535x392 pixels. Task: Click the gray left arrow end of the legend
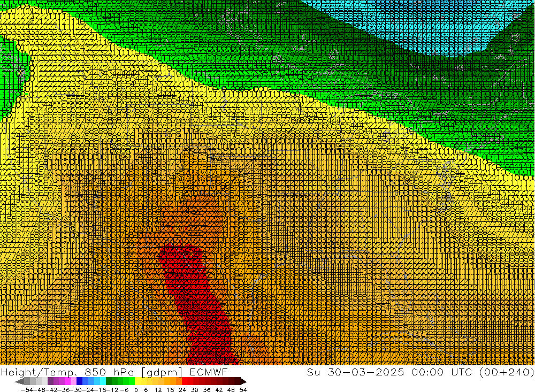[x=19, y=381]
